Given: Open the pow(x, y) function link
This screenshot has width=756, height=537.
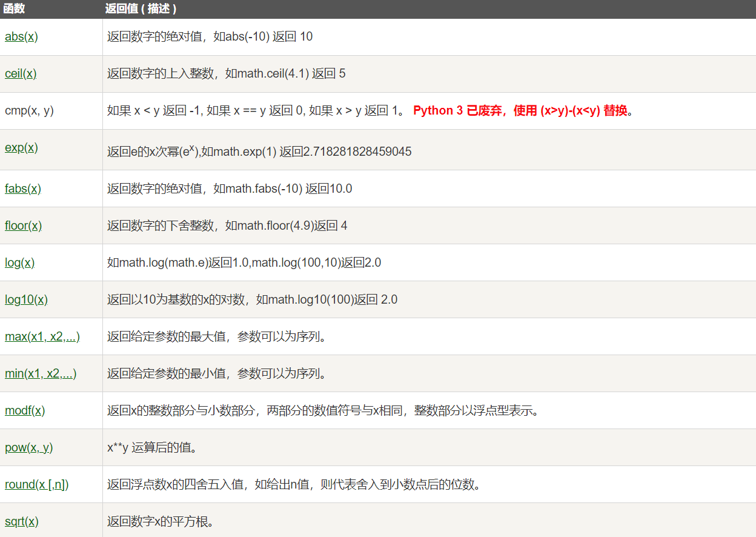Looking at the screenshot, I should click(28, 447).
